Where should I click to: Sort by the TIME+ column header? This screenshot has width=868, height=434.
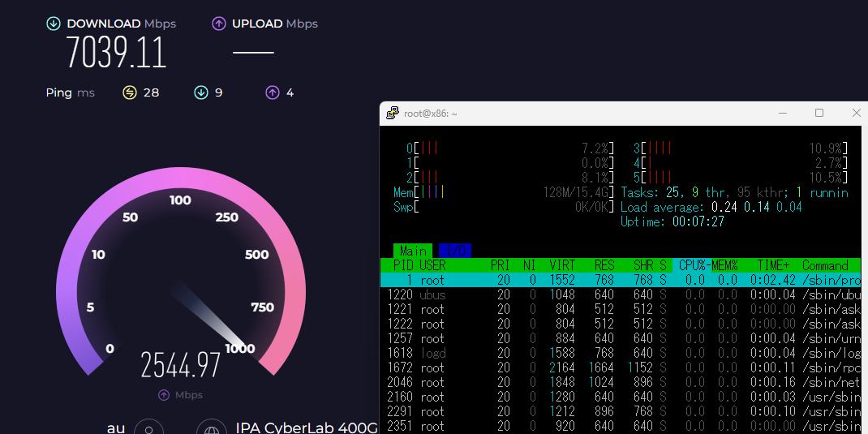[773, 265]
